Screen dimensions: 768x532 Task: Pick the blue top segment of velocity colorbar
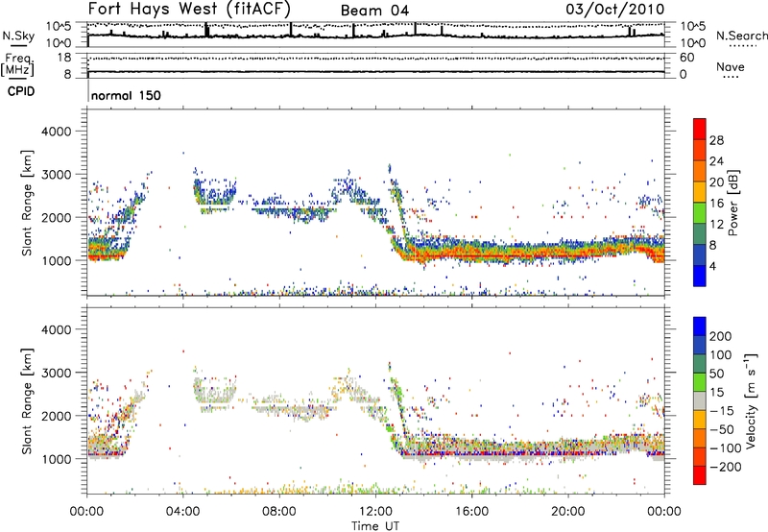click(x=700, y=326)
